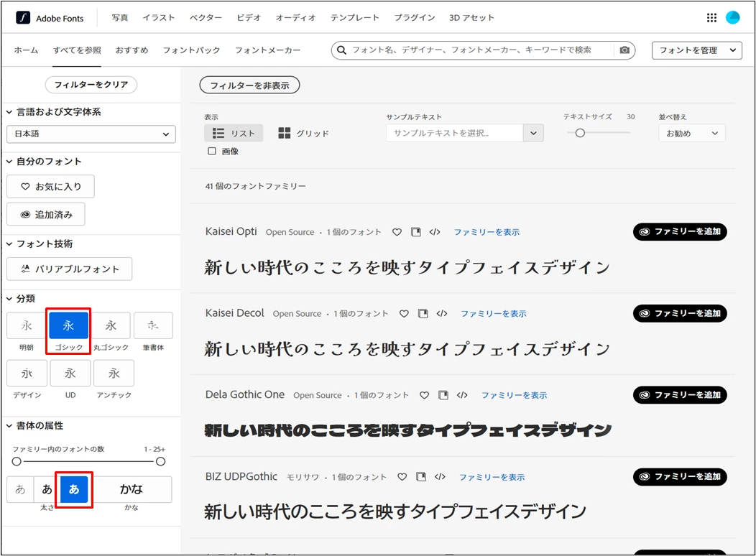Viewport: 756px width, 556px height.
Task: Select 明朝 classification tile
Action: point(27,325)
